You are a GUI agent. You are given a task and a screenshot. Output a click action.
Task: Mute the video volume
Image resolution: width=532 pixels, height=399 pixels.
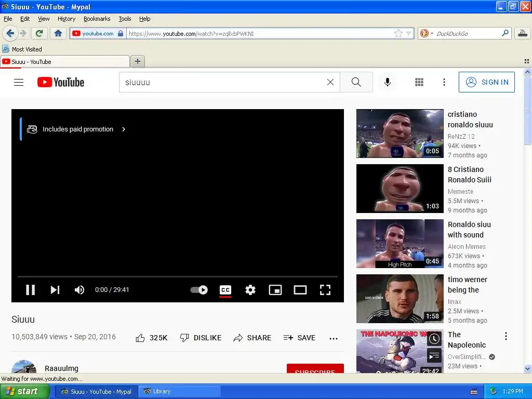[79, 290]
